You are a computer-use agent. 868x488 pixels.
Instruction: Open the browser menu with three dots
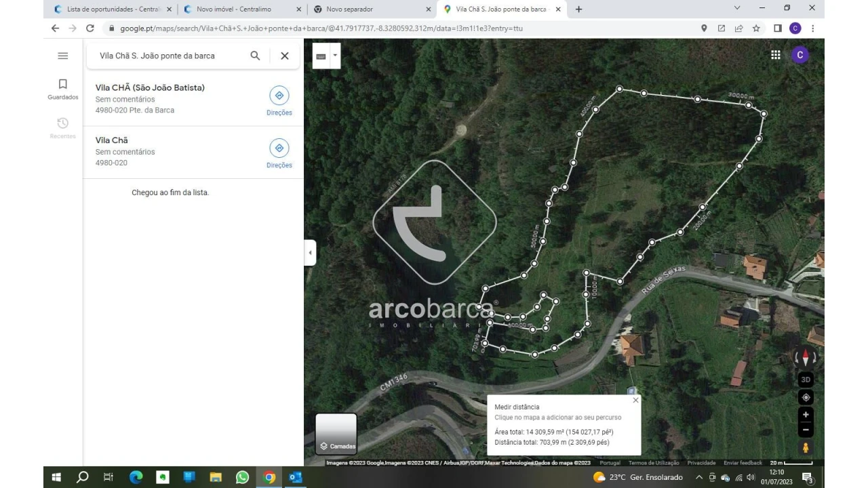812,28
